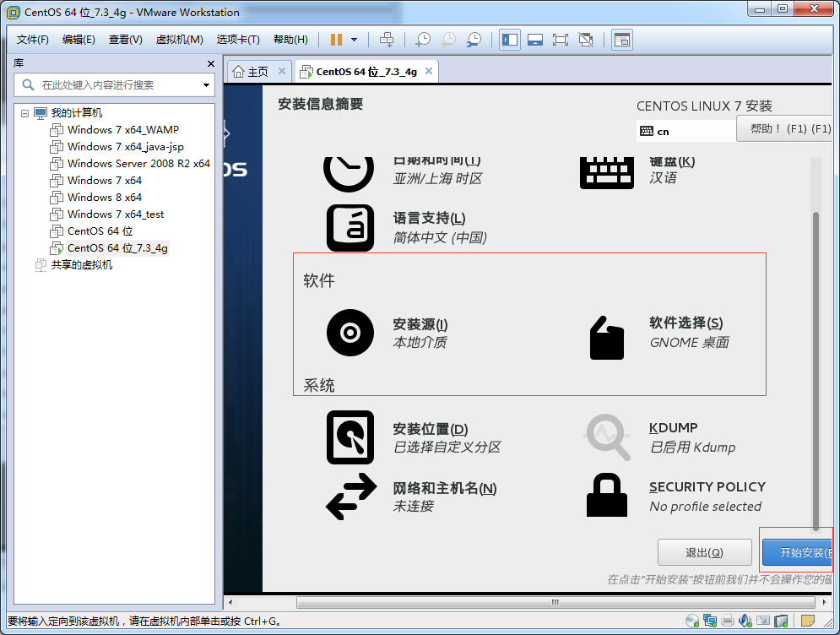840x635 pixels.
Task: Close the 主页 tab
Action: point(282,71)
